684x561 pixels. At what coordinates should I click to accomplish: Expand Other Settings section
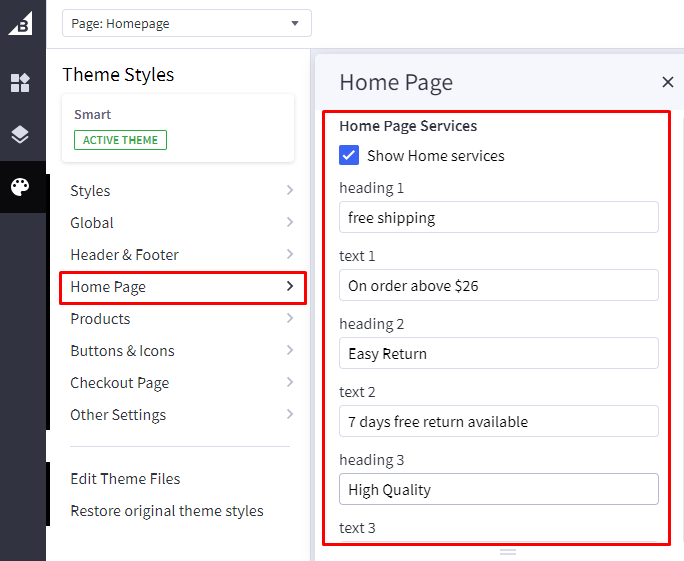pyautogui.click(x=181, y=415)
